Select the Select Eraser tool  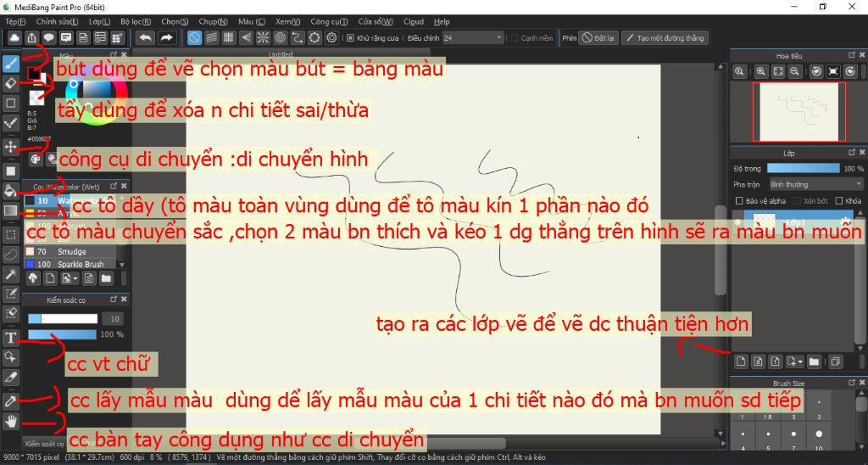point(10,314)
